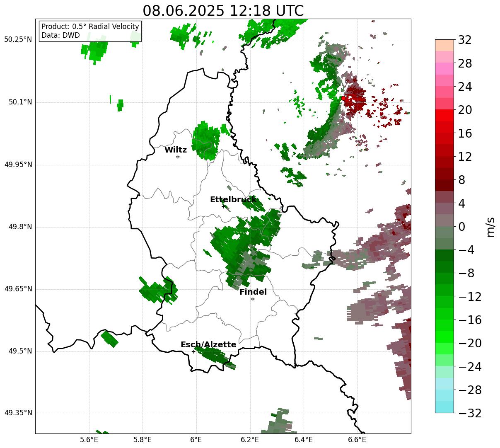Pick the peach swatch atop the colorbar

coord(444,45)
